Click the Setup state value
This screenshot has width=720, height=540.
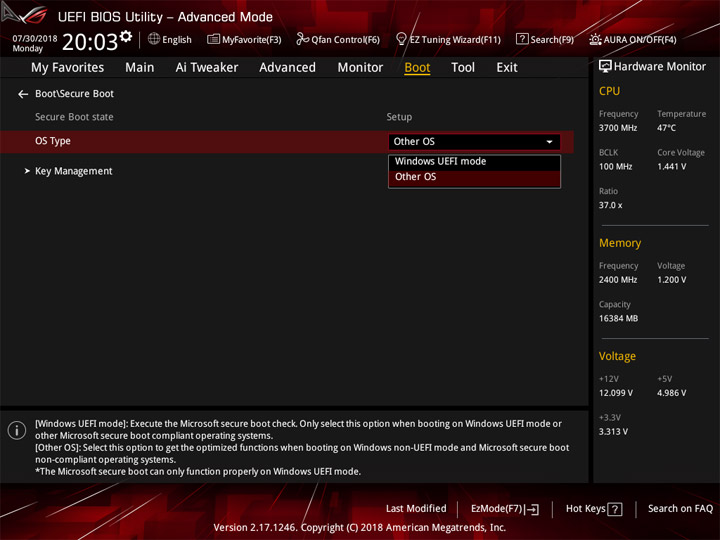399,117
